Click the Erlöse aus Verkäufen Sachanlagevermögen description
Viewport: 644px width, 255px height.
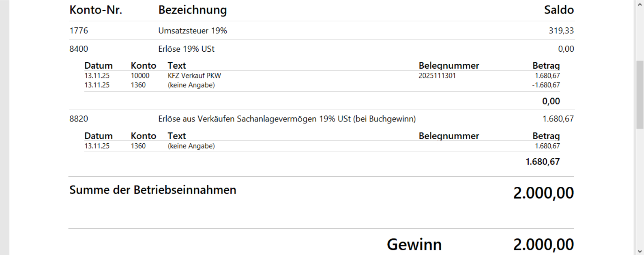(x=287, y=119)
